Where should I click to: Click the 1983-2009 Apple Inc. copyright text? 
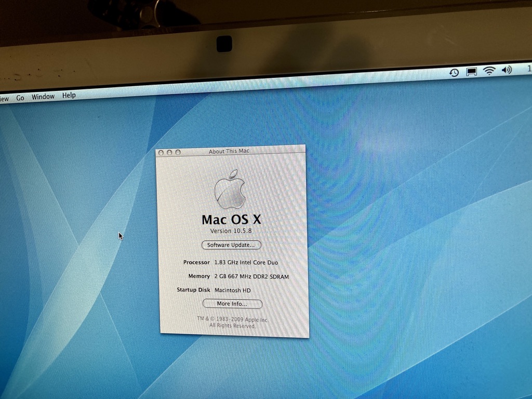click(232, 320)
